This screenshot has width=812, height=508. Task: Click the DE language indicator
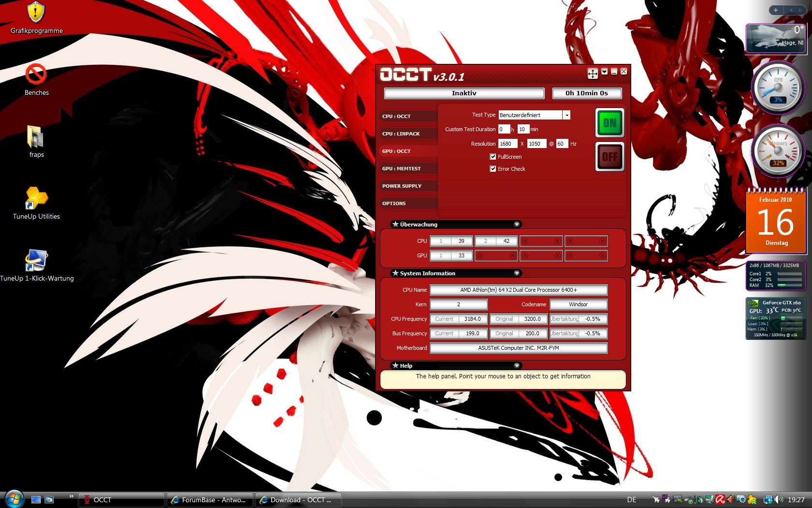click(631, 500)
